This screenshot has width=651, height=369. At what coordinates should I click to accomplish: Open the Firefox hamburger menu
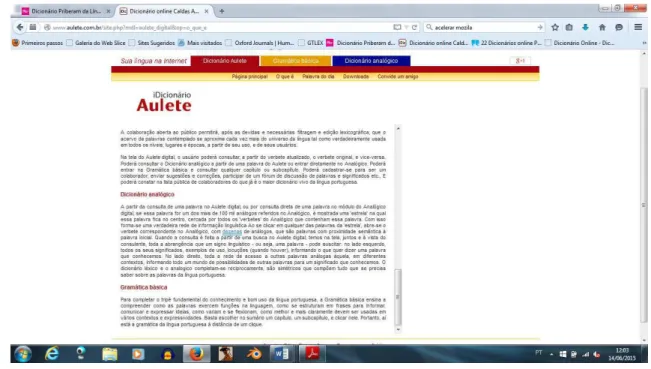click(638, 27)
